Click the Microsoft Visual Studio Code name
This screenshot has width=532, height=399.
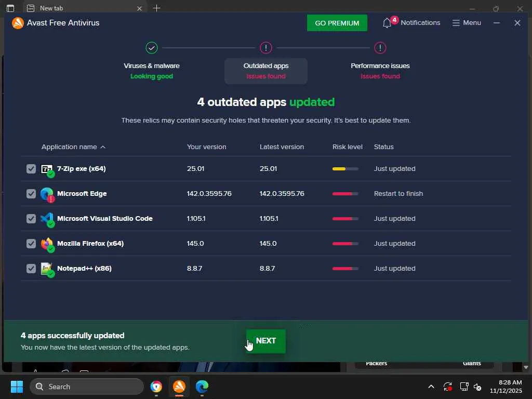pos(105,219)
